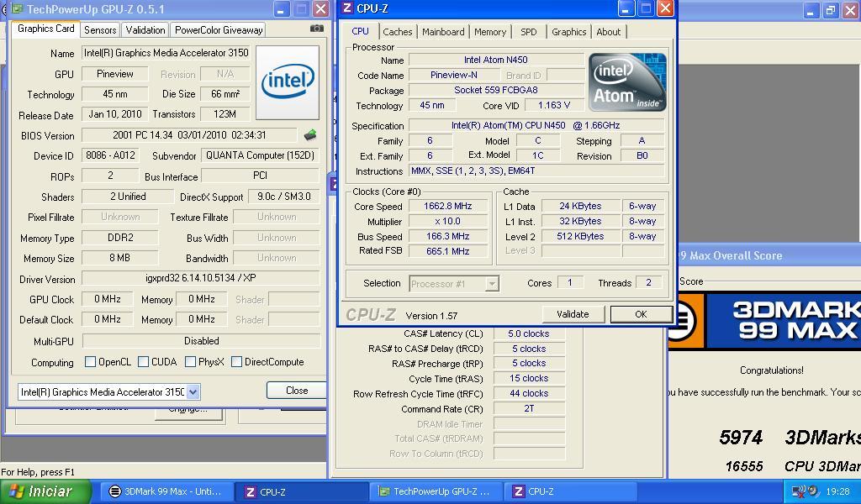Screen dimensions: 861x504
Task: Click the CPU-Z title bar icon
Action: point(347,8)
